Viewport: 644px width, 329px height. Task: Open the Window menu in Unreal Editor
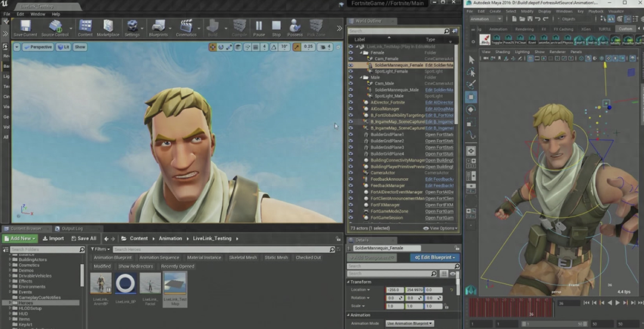click(x=38, y=14)
